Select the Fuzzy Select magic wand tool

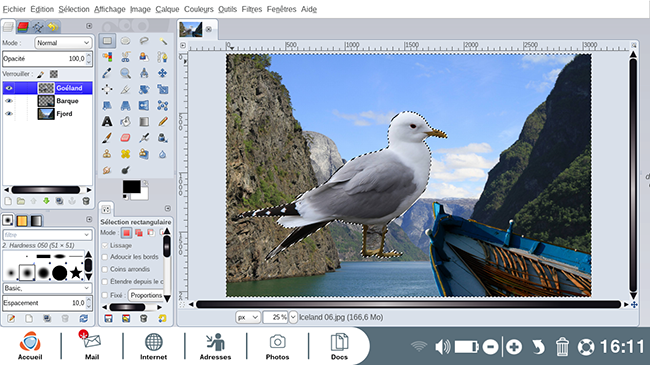(x=162, y=41)
